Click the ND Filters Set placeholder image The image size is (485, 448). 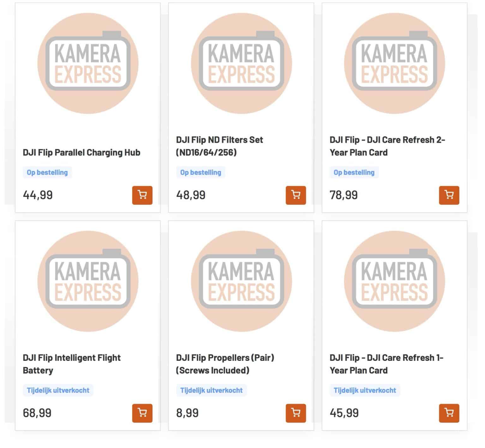click(241, 63)
